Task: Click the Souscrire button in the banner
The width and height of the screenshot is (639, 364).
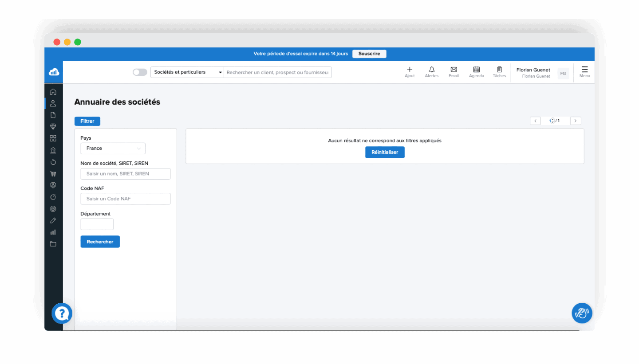Action: [x=369, y=54]
